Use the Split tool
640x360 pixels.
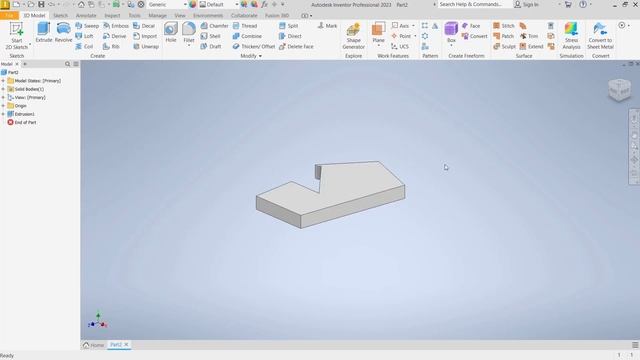[289, 26]
